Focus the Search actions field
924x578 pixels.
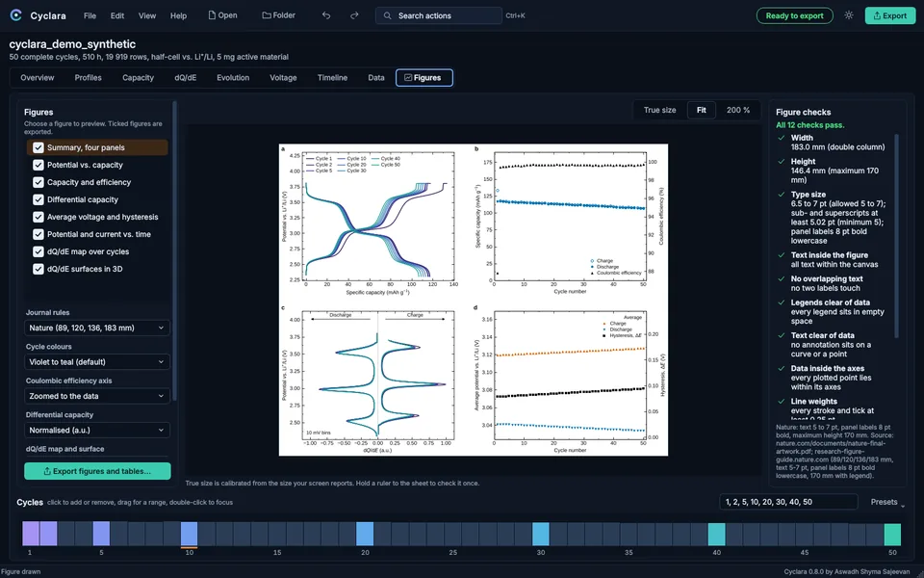click(x=439, y=16)
